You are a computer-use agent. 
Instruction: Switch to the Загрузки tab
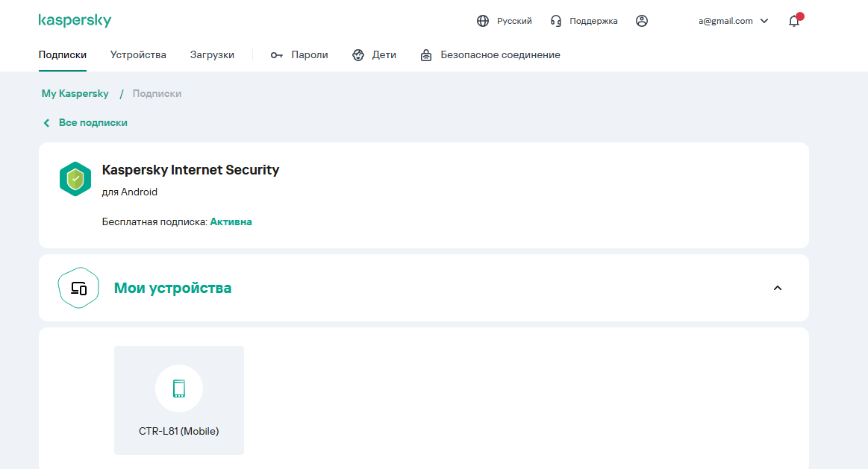click(212, 54)
